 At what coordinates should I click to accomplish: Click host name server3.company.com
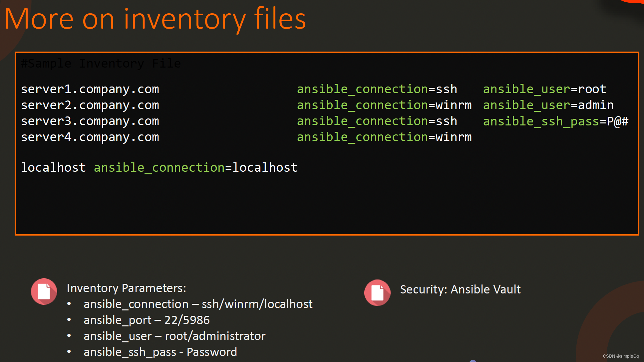click(x=90, y=121)
